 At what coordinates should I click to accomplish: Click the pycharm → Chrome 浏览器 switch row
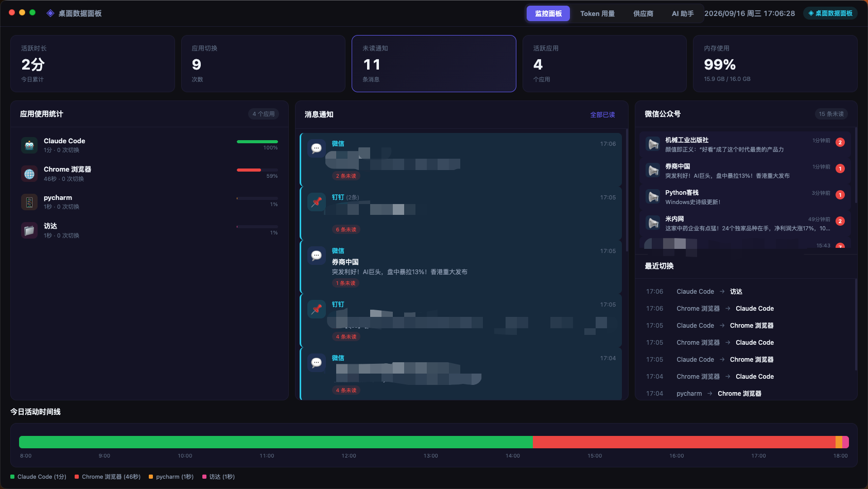click(x=747, y=394)
